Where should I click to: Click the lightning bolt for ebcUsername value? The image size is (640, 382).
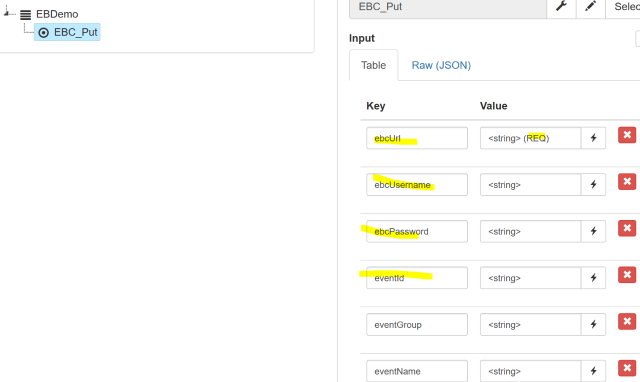click(x=593, y=184)
